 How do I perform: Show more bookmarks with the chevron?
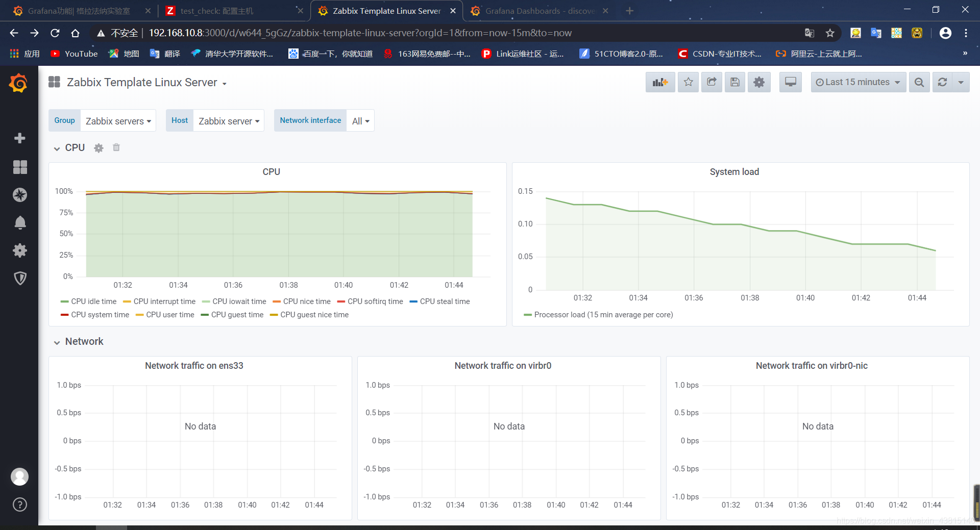tap(965, 54)
